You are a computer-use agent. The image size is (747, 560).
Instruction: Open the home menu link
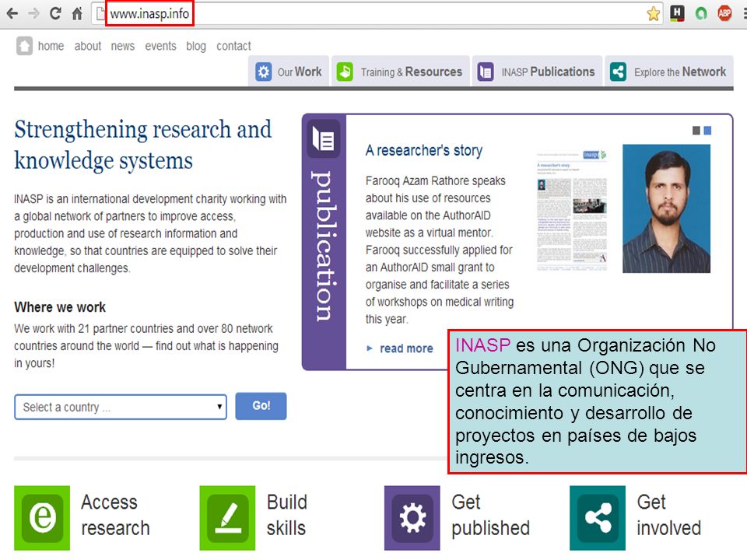51,46
